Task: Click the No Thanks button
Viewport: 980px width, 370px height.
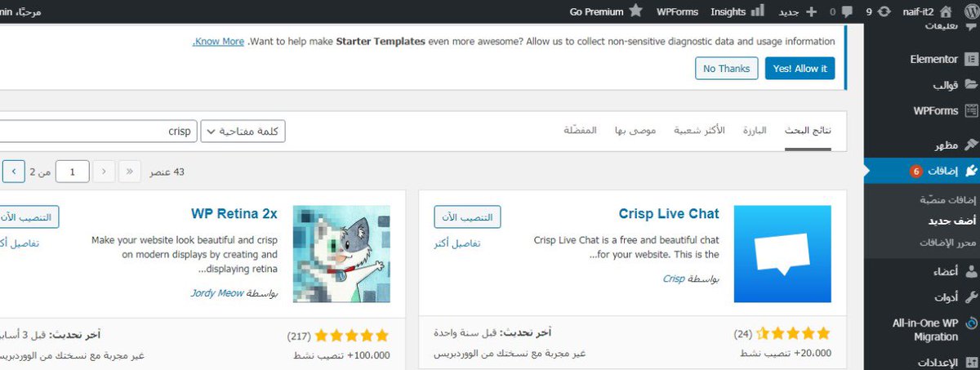Action: 727,69
